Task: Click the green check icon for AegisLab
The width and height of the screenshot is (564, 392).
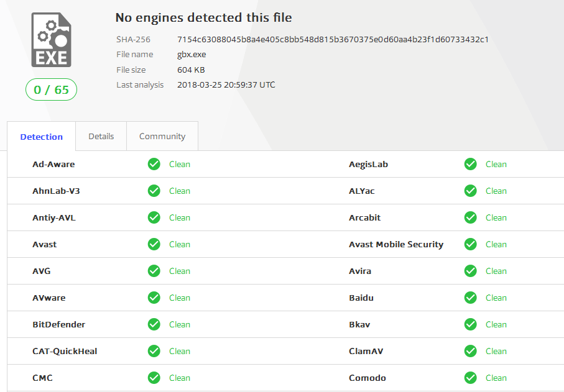Action: [471, 164]
